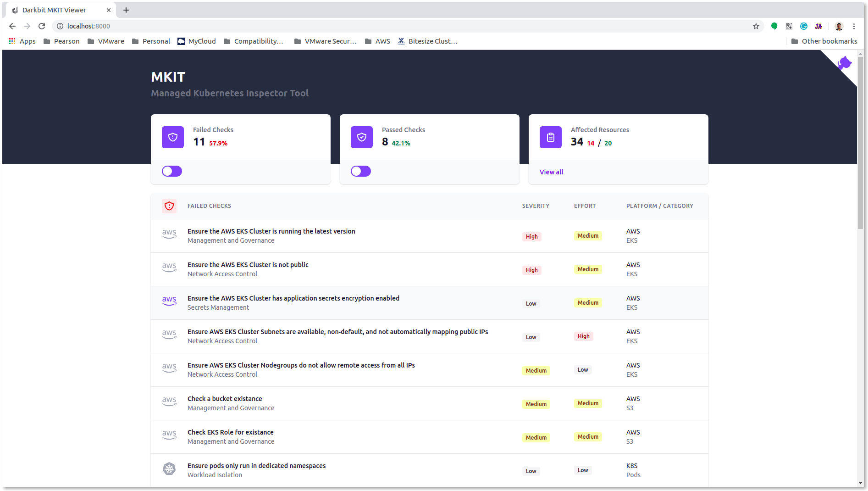The height and width of the screenshot is (491, 868).
Task: Open 'Check a bucket existance' check
Action: pos(225,399)
